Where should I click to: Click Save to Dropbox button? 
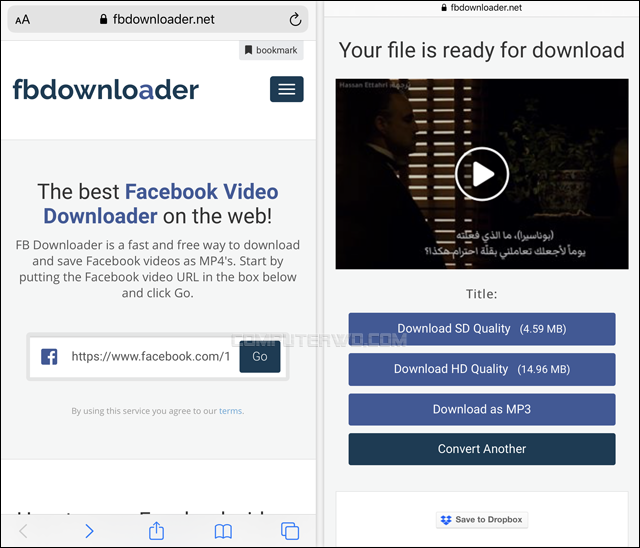pyautogui.click(x=482, y=520)
